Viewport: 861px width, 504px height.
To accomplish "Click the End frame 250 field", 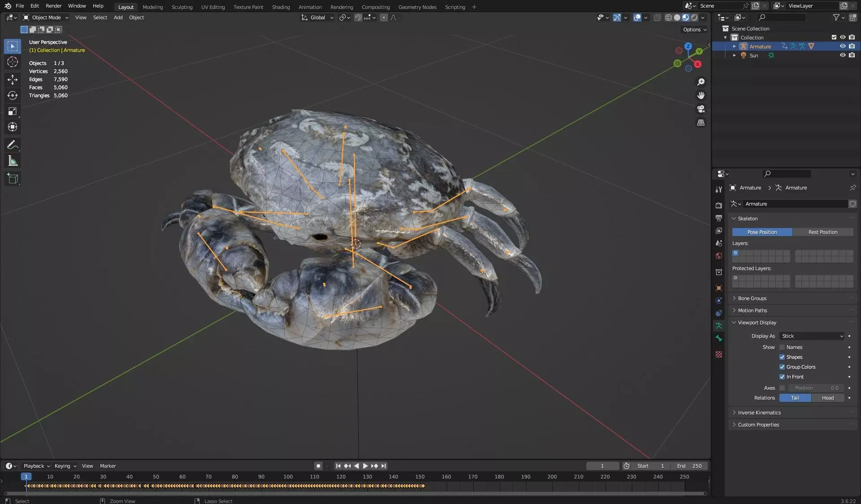I will click(x=690, y=466).
